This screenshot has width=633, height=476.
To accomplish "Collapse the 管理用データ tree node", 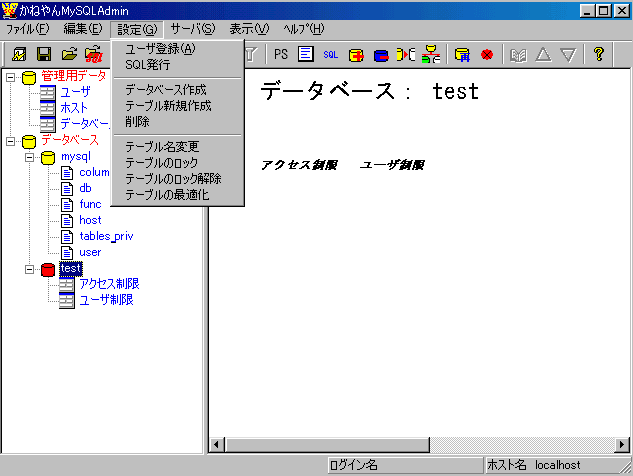I will click(x=10, y=77).
